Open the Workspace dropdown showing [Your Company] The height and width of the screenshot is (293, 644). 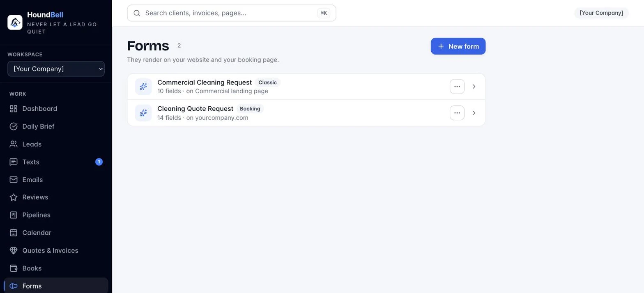click(56, 69)
